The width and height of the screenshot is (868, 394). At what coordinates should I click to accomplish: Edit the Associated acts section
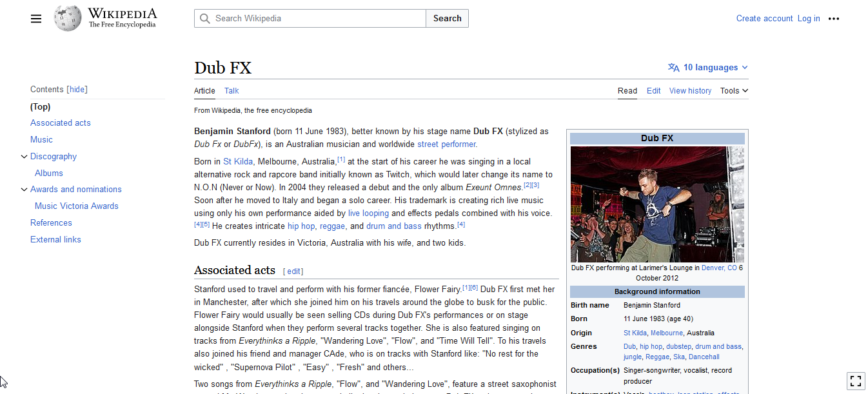pyautogui.click(x=293, y=271)
